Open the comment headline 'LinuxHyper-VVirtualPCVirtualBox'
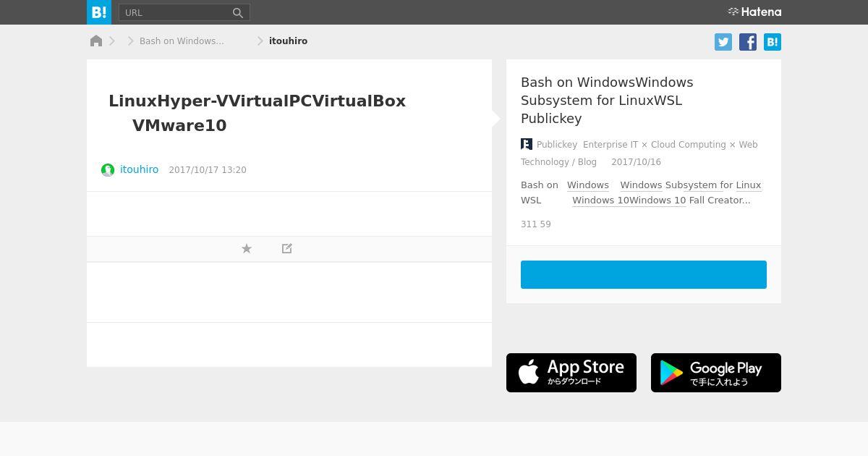This screenshot has height=456, width=868. [x=257, y=101]
